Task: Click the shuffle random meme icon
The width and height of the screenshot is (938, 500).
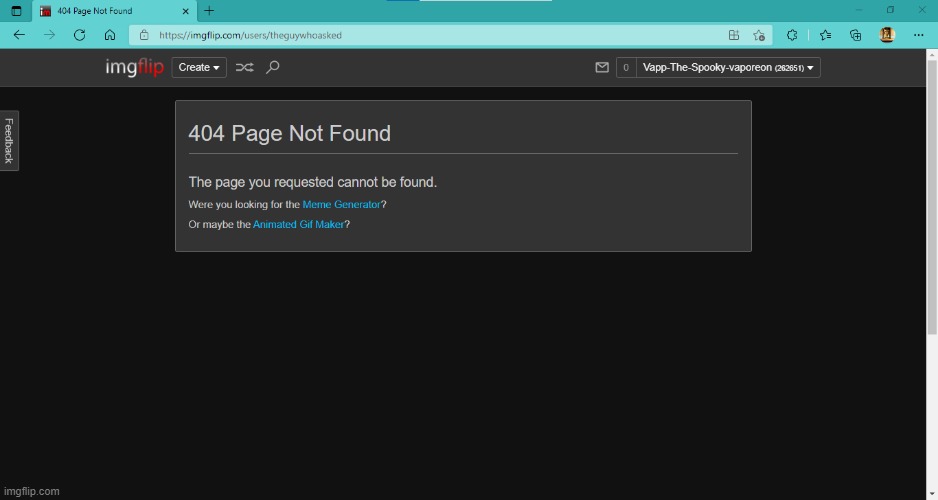Action: (244, 68)
